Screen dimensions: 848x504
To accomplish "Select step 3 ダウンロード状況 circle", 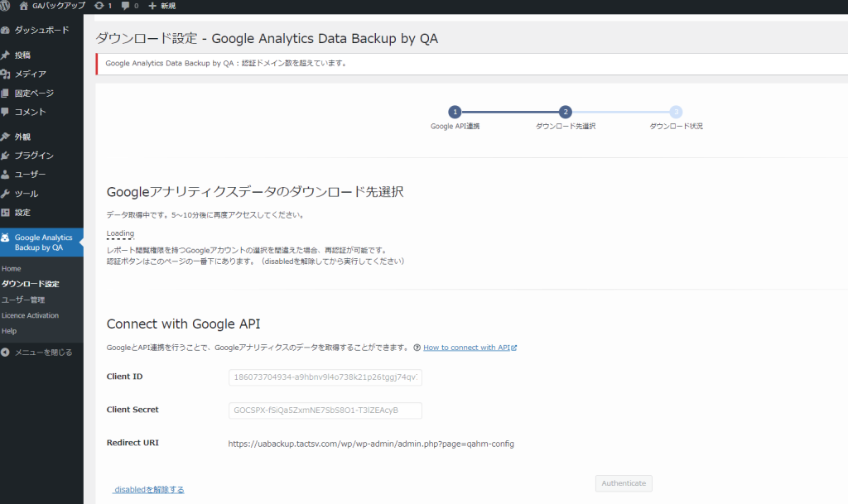I will point(676,112).
